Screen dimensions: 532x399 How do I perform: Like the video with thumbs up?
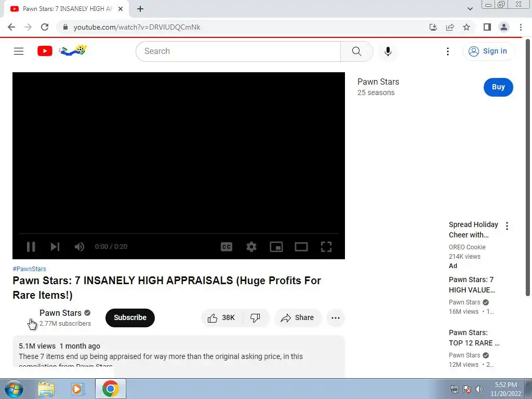221,318
